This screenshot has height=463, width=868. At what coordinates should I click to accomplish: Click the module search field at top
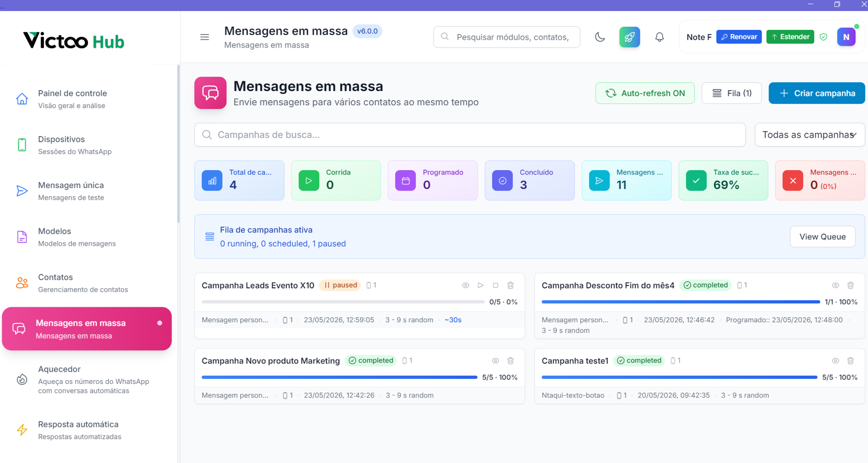click(x=507, y=37)
